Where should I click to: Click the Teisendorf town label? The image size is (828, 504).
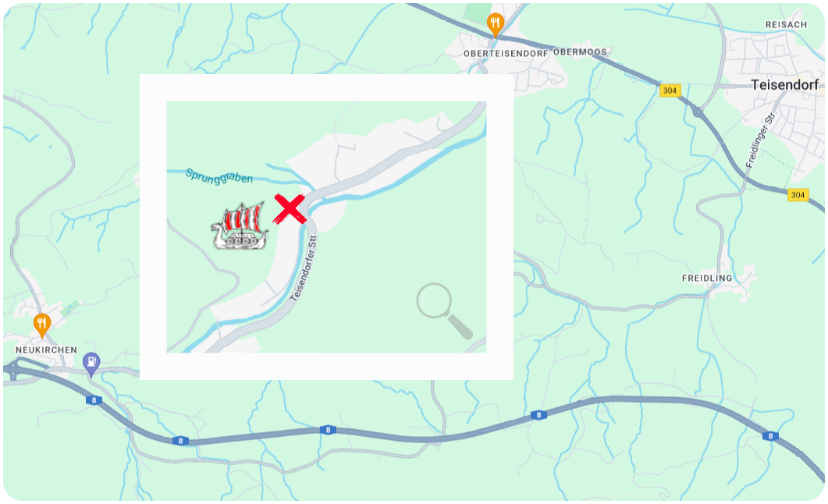pos(784,84)
